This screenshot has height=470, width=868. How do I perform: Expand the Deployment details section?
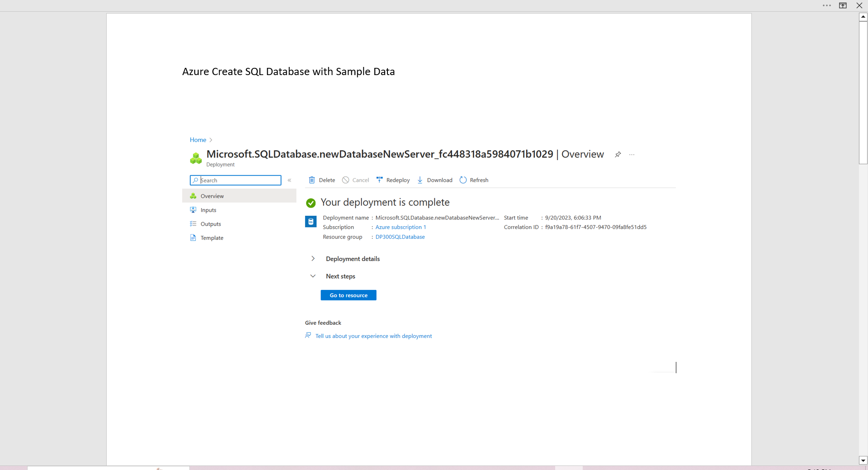[313, 259]
